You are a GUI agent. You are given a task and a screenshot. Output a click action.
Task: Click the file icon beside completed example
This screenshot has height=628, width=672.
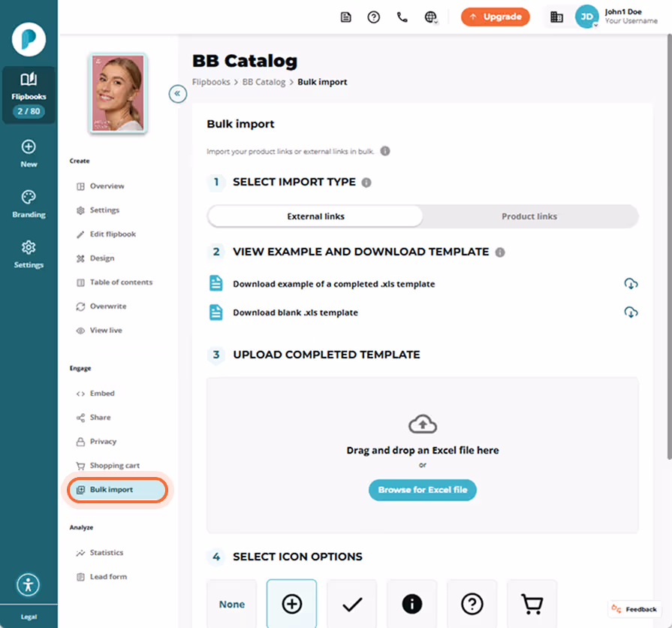pos(216,284)
